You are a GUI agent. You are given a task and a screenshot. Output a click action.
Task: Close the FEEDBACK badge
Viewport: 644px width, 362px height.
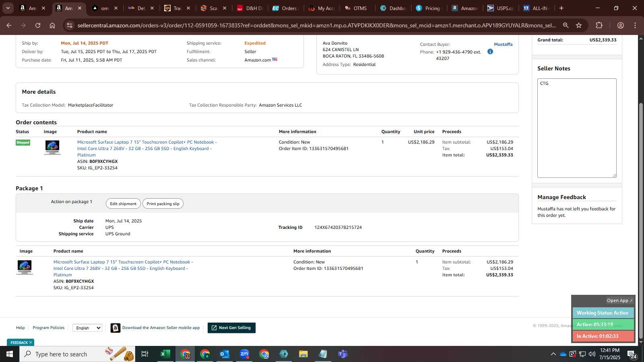click(31, 342)
